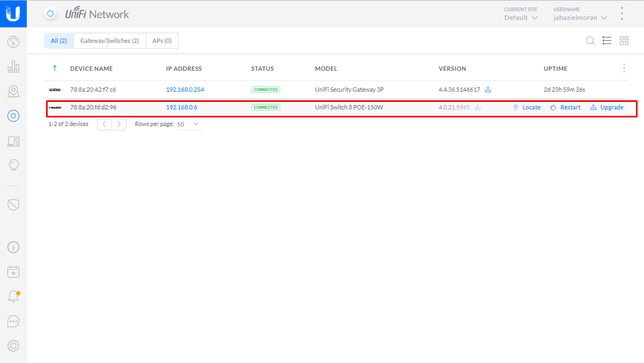Expand the Current Site Default dropdown
This screenshot has width=644, height=363.
(x=521, y=18)
